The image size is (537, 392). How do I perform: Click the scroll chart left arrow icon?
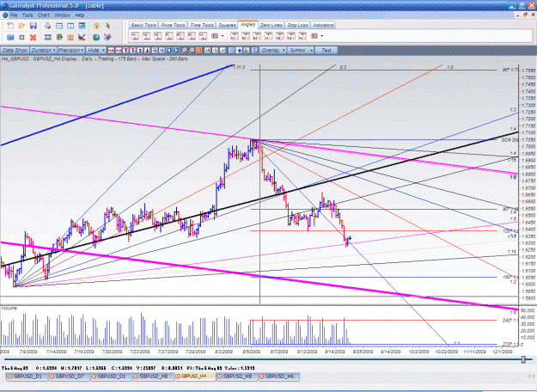pyautogui.click(x=169, y=51)
